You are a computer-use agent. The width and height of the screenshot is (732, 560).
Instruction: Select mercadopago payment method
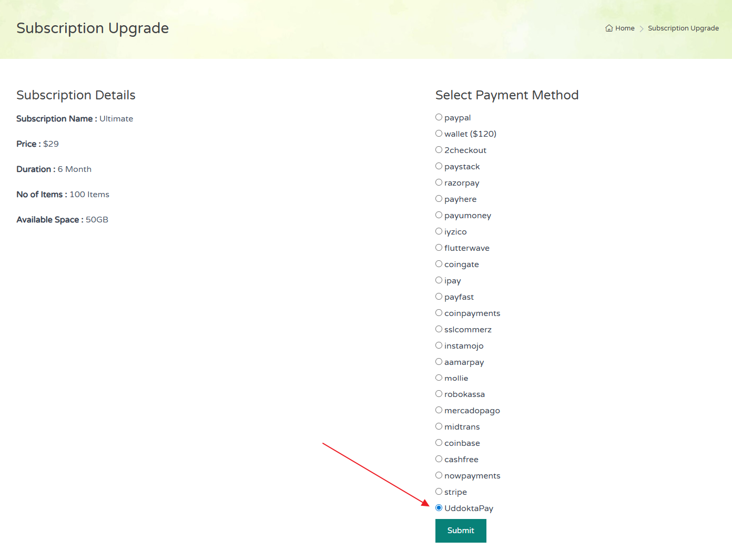439,410
